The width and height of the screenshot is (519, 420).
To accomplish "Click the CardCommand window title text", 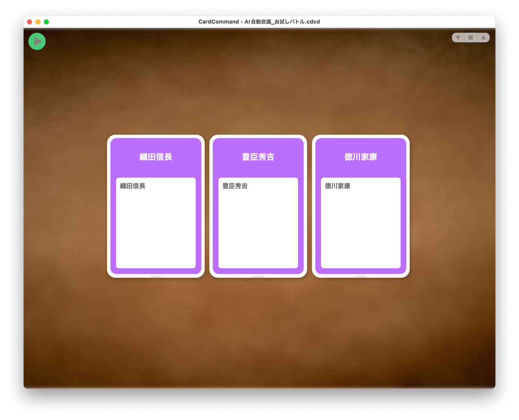I will pos(259,22).
